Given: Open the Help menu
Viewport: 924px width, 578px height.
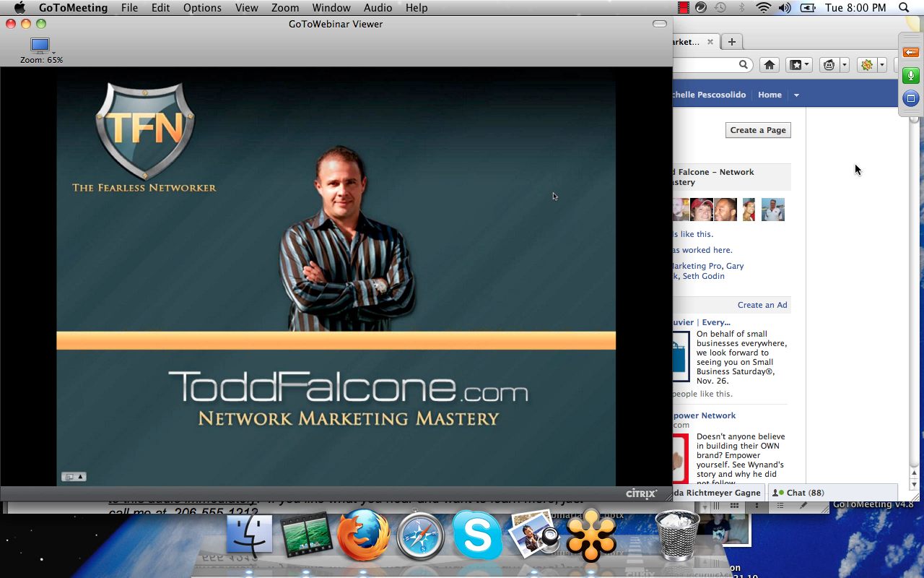Looking at the screenshot, I should click(x=417, y=8).
